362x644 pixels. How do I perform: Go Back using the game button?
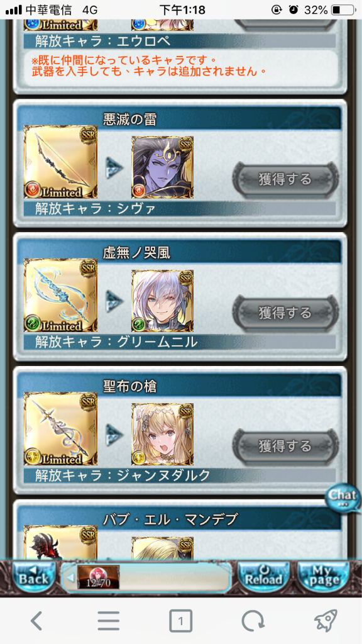click(34, 577)
